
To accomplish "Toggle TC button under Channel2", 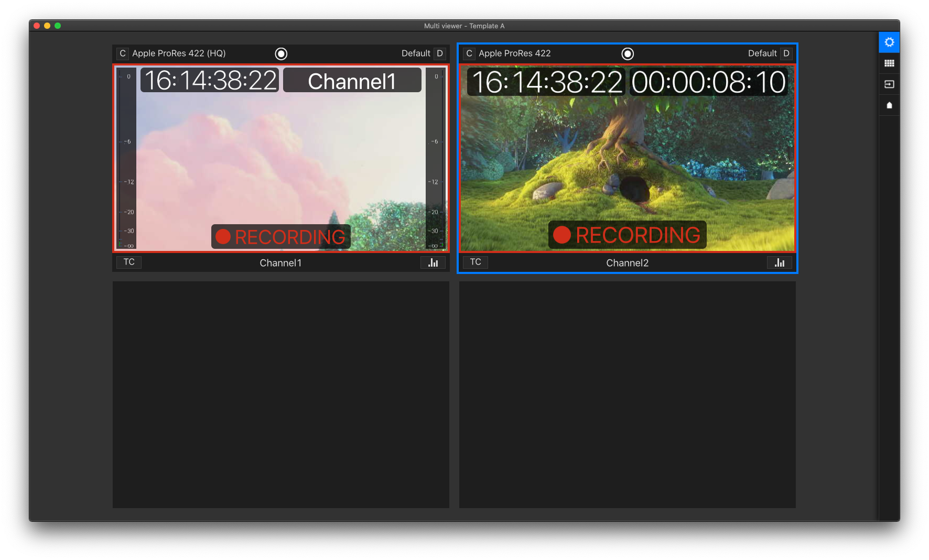I will click(x=476, y=262).
